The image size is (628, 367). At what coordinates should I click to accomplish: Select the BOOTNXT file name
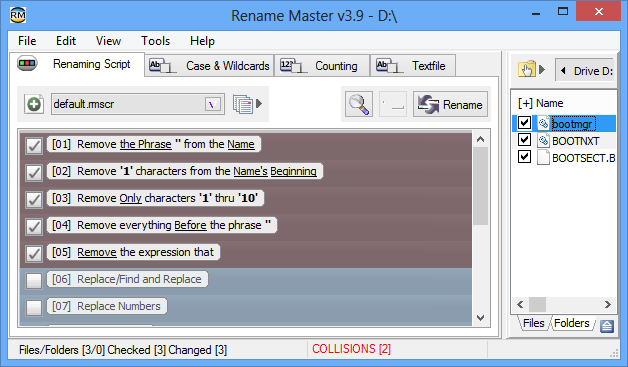tap(576, 141)
